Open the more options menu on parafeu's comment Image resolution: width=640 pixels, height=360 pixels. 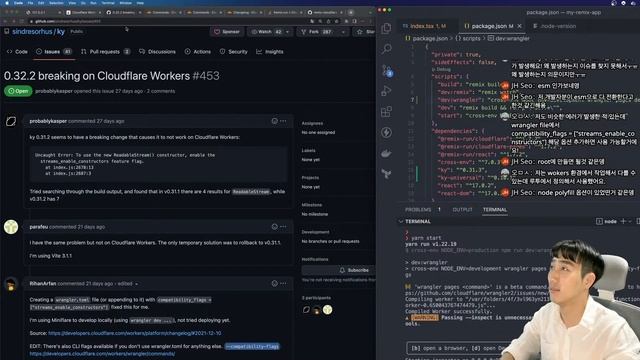click(283, 227)
